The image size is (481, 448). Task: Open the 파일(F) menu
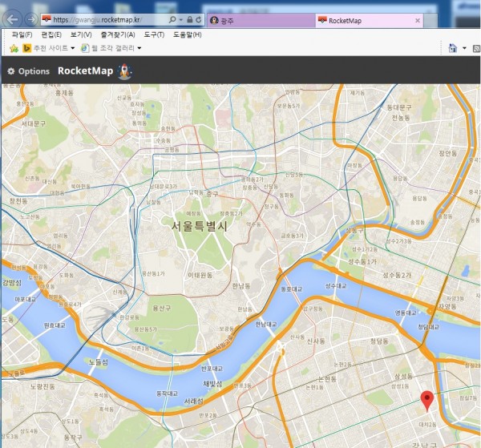22,34
